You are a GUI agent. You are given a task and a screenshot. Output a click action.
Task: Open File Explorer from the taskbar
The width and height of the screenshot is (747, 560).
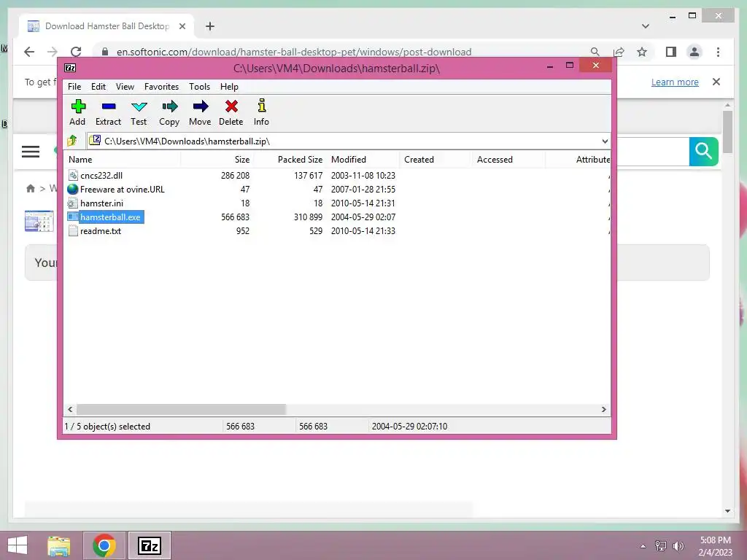point(59,545)
